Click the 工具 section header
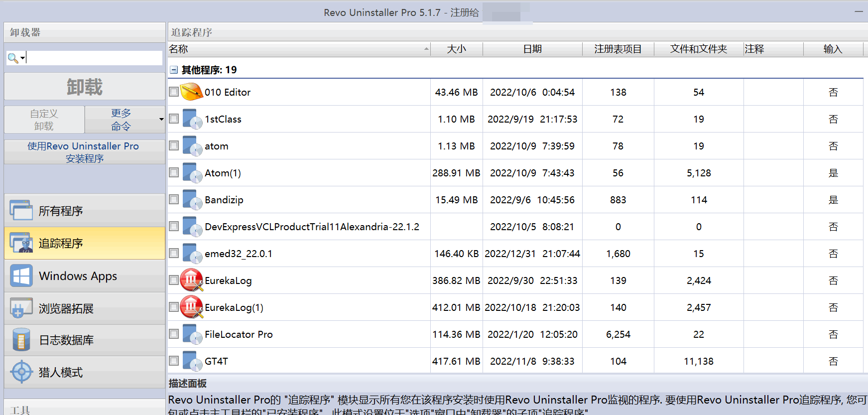Screen dimensions: 868x415 tap(85, 408)
